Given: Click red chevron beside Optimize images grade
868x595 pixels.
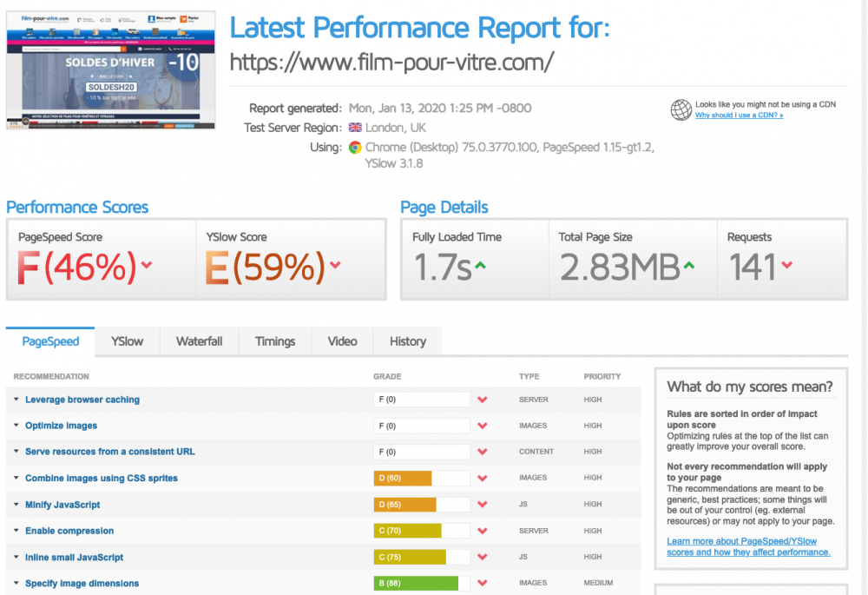Looking at the screenshot, I should 482,426.
